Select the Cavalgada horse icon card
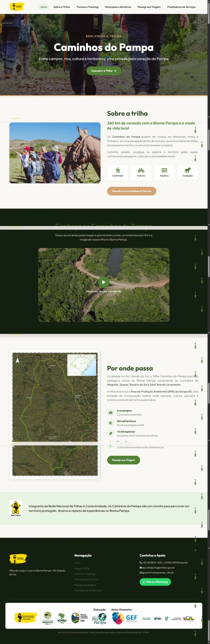The width and height of the screenshot is (210, 644). [x=187, y=172]
